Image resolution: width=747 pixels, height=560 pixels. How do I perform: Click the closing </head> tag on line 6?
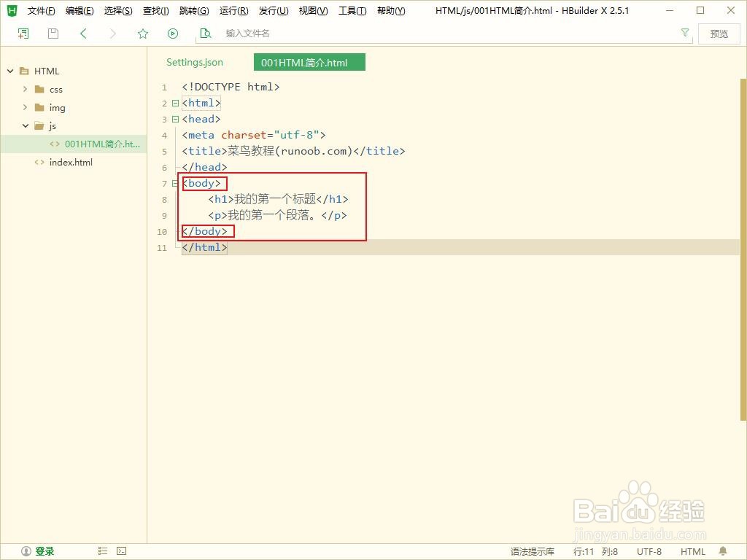[204, 167]
